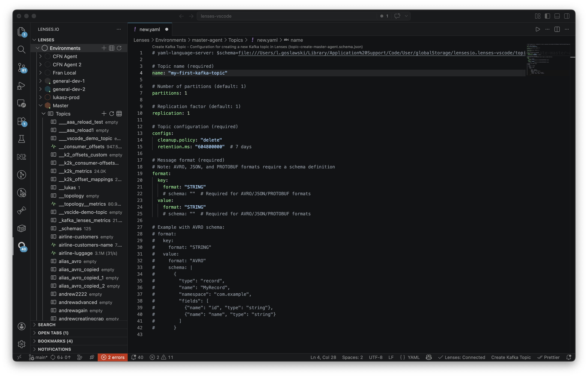Viewport: 588px width, 377px height.
Task: Toggle the primary side bar
Action: pos(547,16)
